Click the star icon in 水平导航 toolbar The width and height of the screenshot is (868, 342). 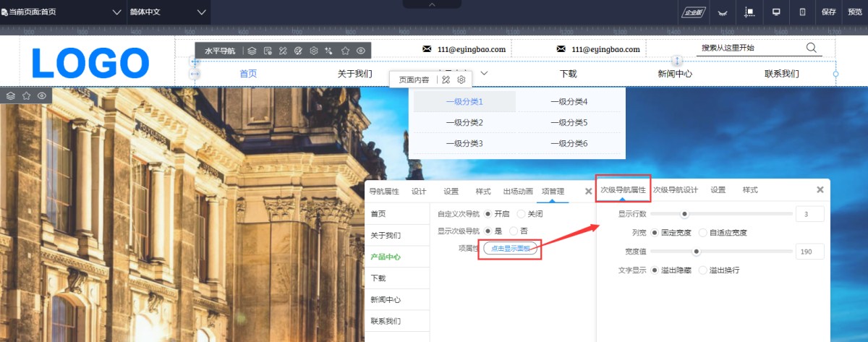[345, 51]
